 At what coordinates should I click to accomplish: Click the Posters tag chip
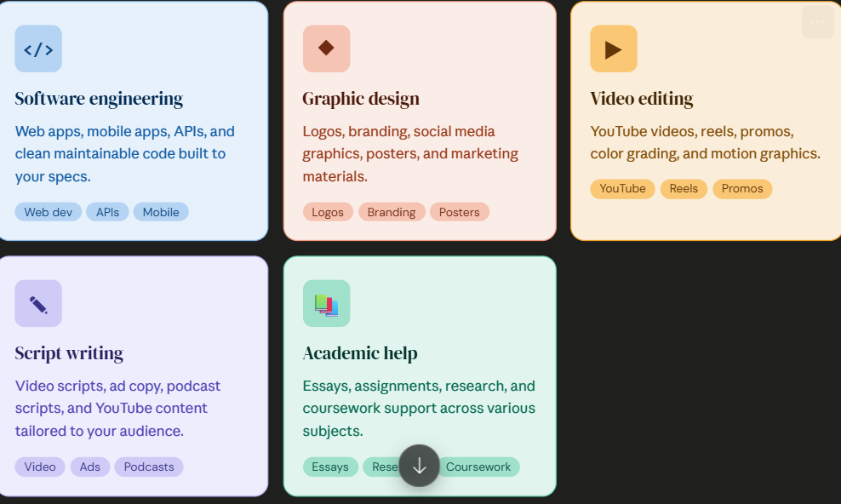pyautogui.click(x=459, y=212)
